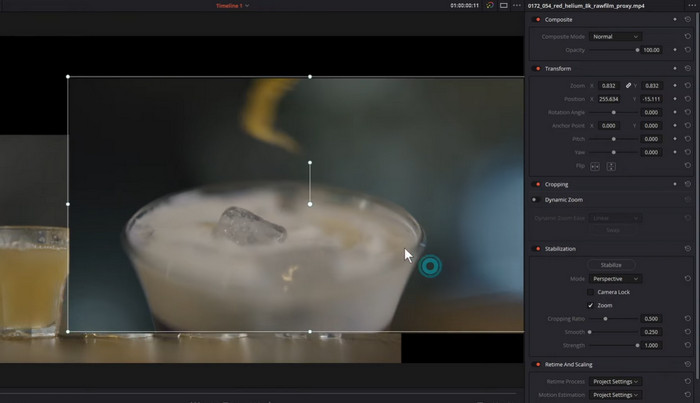Reset the Strength value

click(x=688, y=345)
